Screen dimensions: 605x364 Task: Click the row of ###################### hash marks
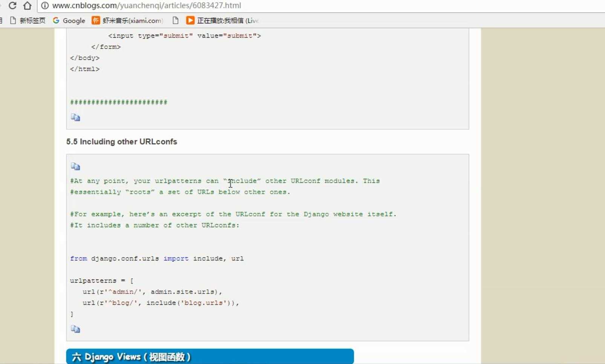coord(119,102)
